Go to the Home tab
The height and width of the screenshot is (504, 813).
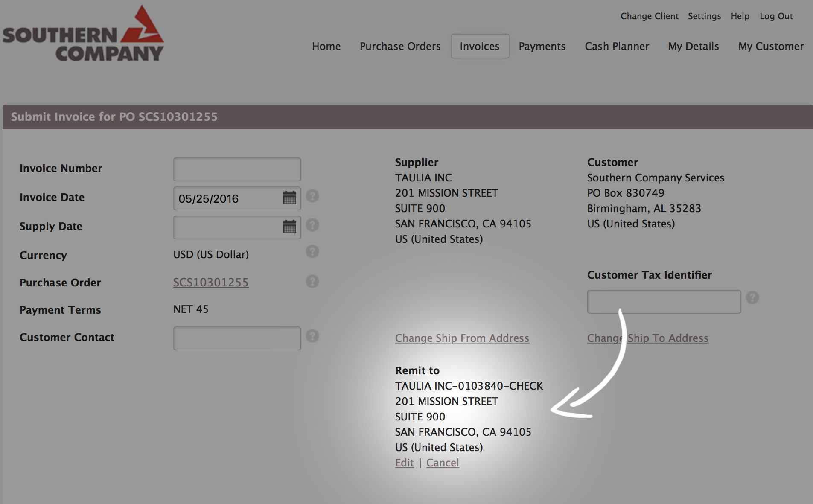[x=326, y=46]
